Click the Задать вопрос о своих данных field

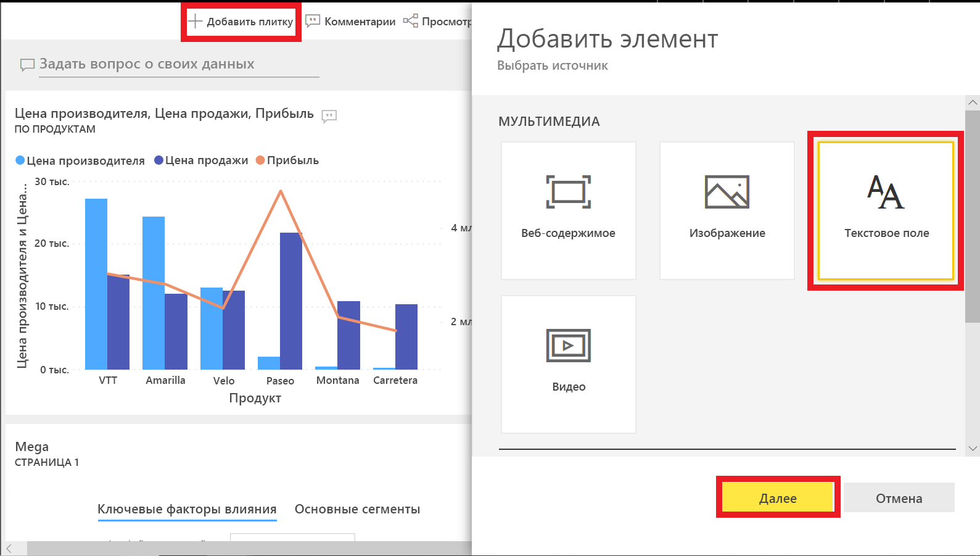click(179, 64)
